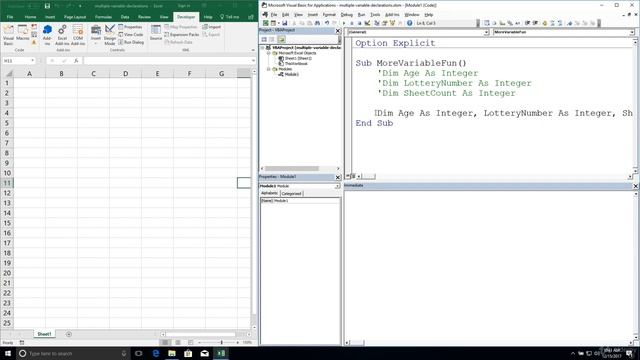Click Expansion Packs in XML group
The image size is (640, 360).
pos(182,35)
